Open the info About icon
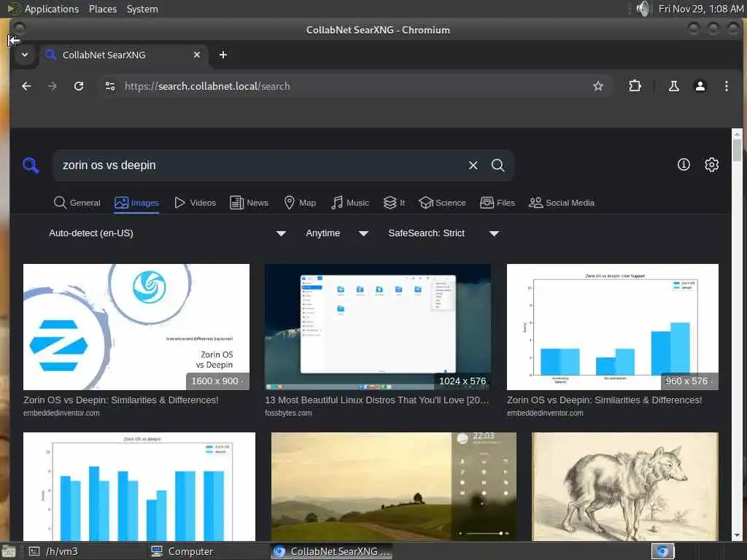The image size is (747, 560). point(684,165)
